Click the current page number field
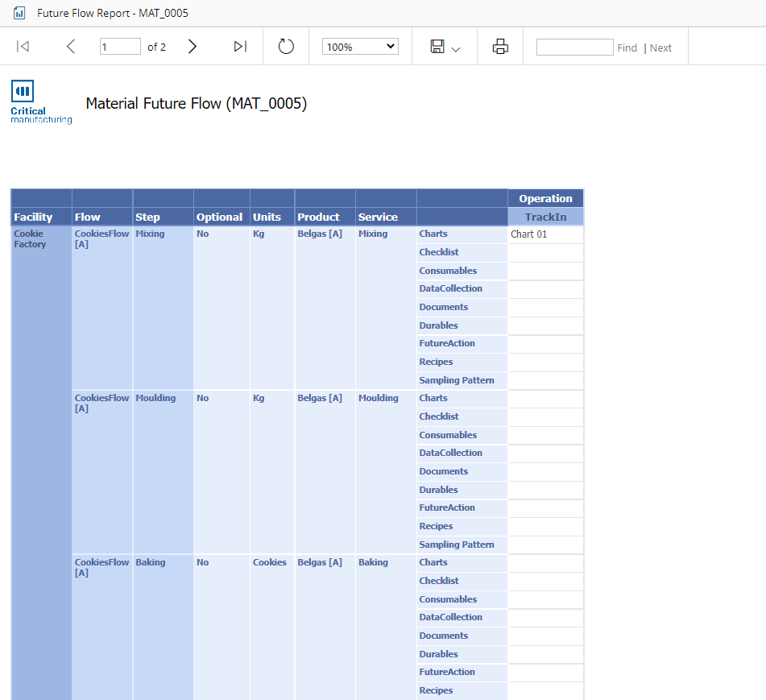The height and width of the screenshot is (700, 766). tap(120, 47)
